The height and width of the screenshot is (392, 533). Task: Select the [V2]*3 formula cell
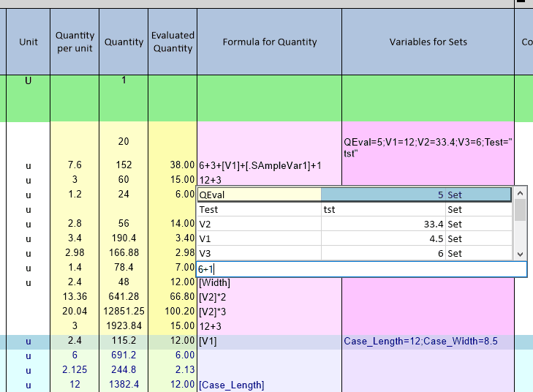point(269,312)
